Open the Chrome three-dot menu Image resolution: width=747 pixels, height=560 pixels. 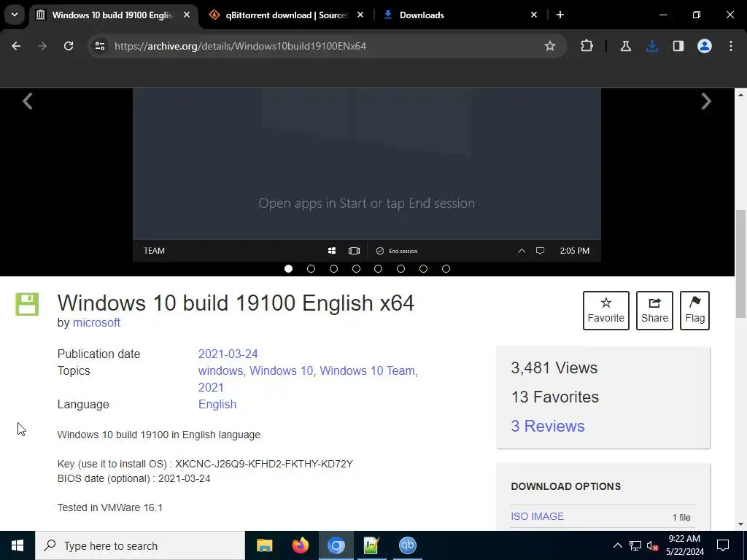click(731, 46)
